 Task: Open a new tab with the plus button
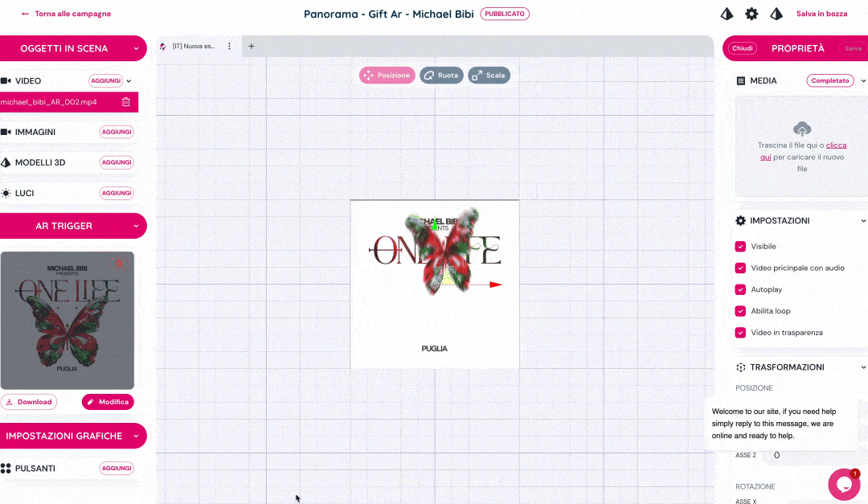[x=251, y=47]
